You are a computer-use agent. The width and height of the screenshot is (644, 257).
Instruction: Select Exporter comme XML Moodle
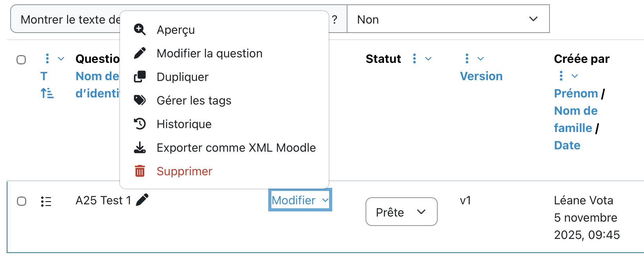[x=236, y=148]
